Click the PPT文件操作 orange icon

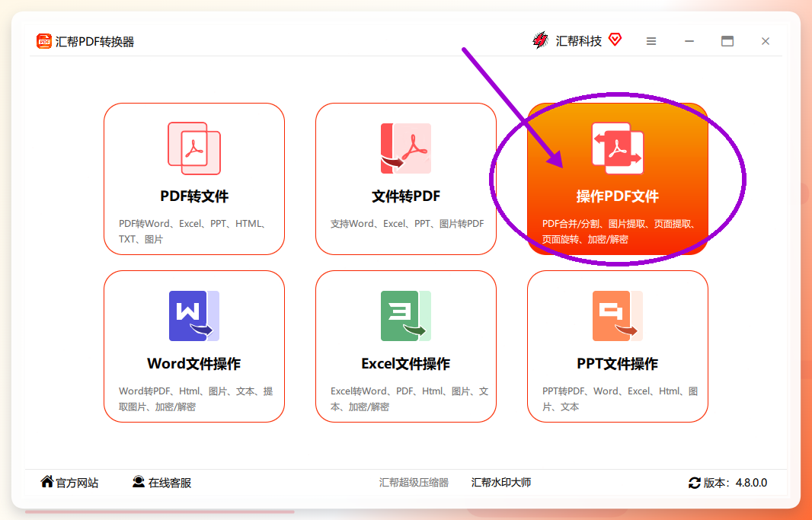point(617,316)
